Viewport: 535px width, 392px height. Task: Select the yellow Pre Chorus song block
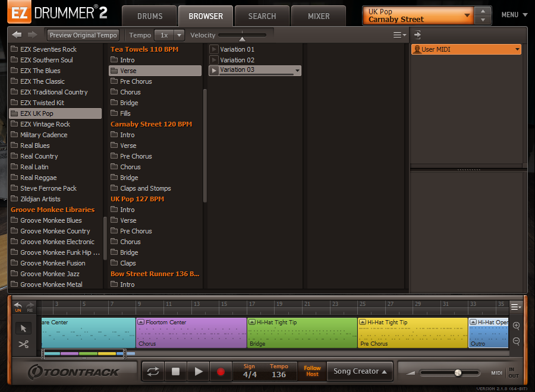(x=413, y=333)
